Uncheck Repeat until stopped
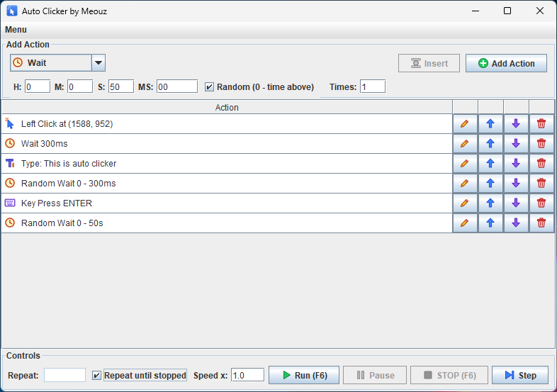 pyautogui.click(x=96, y=376)
